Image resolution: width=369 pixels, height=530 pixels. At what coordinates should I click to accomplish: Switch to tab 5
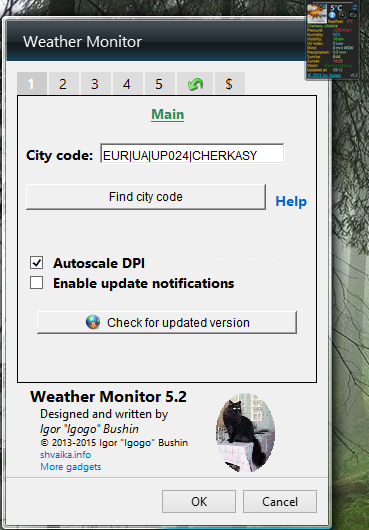pyautogui.click(x=159, y=83)
